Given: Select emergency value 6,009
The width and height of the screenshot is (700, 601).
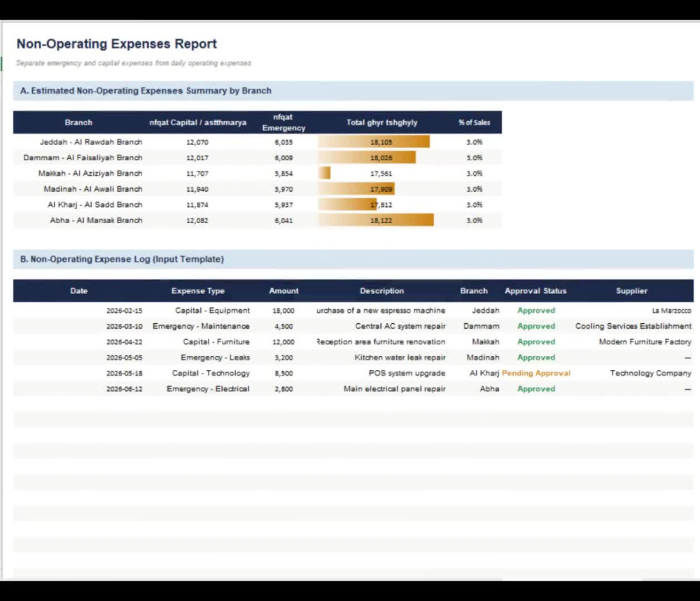Looking at the screenshot, I should [283, 158].
